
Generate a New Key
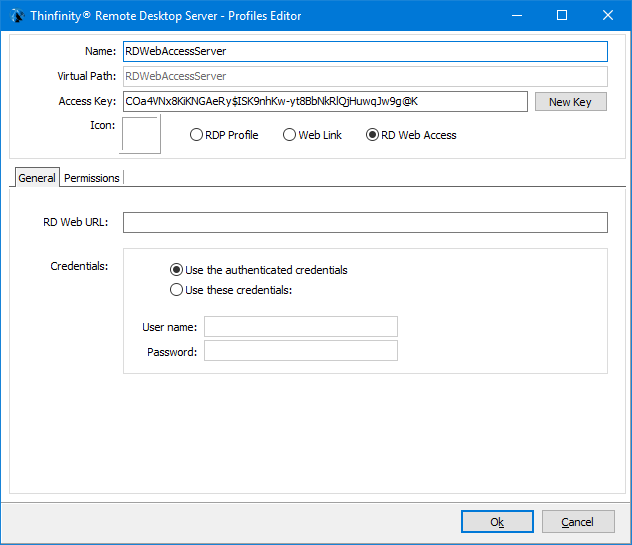coord(570,102)
